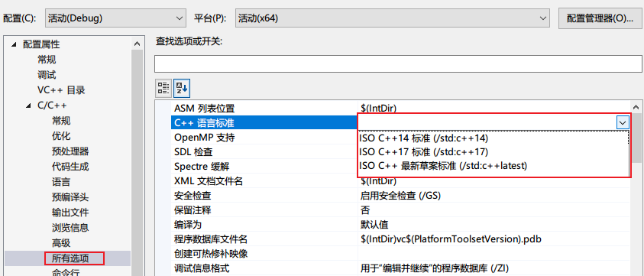This screenshot has height=276, width=644.
Task: Click the 启用安全检查 (/GS) value
Action: point(400,196)
